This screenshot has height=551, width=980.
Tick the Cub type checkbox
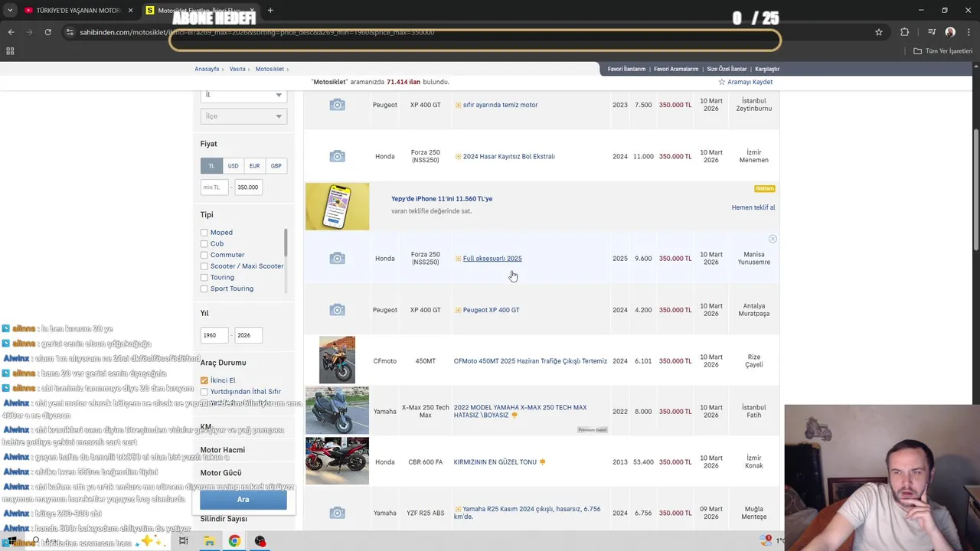[x=204, y=243]
